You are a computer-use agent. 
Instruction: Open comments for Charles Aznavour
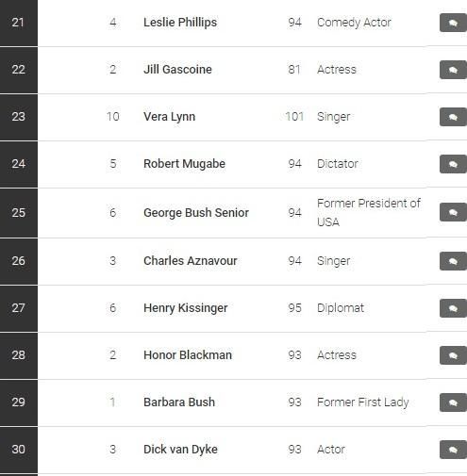point(453,261)
